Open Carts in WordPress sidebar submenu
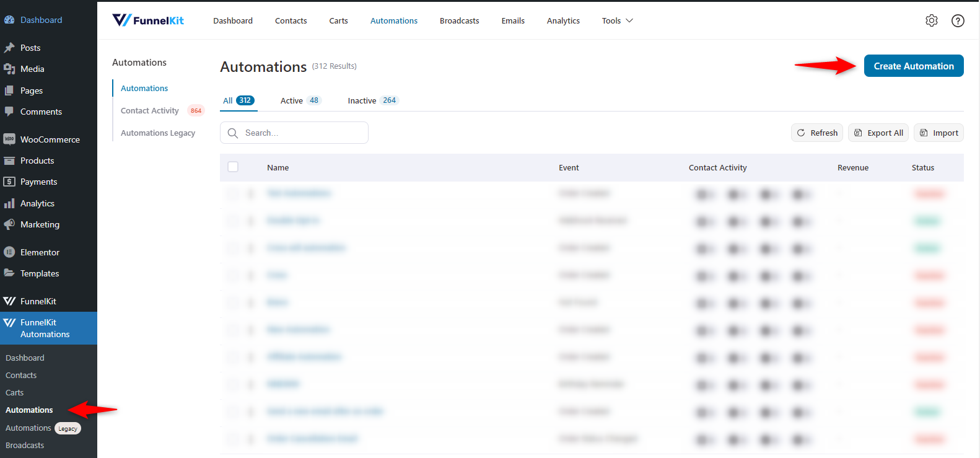 14,392
